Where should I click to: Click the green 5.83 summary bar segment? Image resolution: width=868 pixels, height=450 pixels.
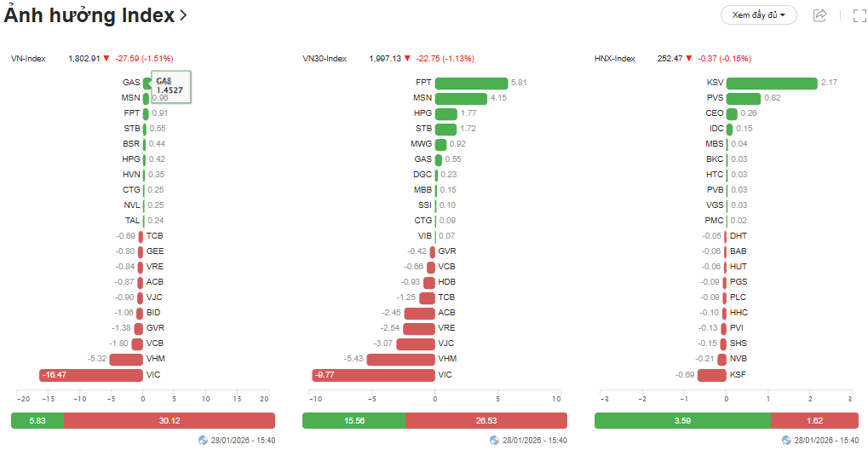(x=37, y=420)
